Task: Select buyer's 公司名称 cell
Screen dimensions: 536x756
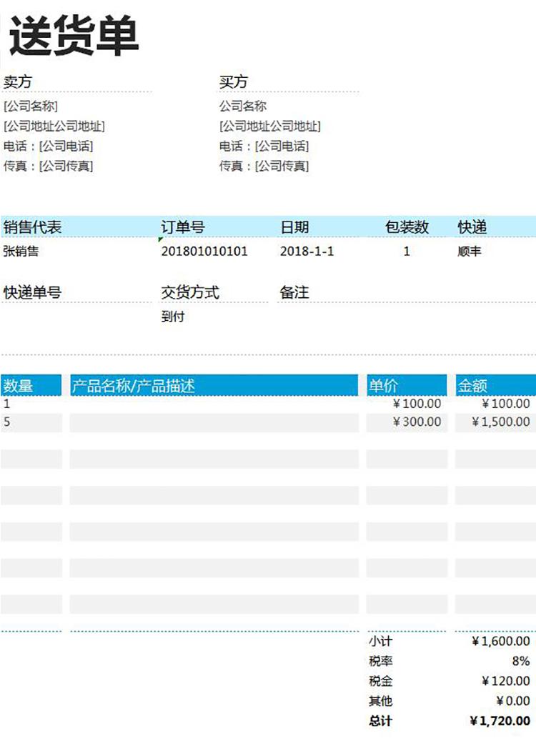Action: [243, 106]
